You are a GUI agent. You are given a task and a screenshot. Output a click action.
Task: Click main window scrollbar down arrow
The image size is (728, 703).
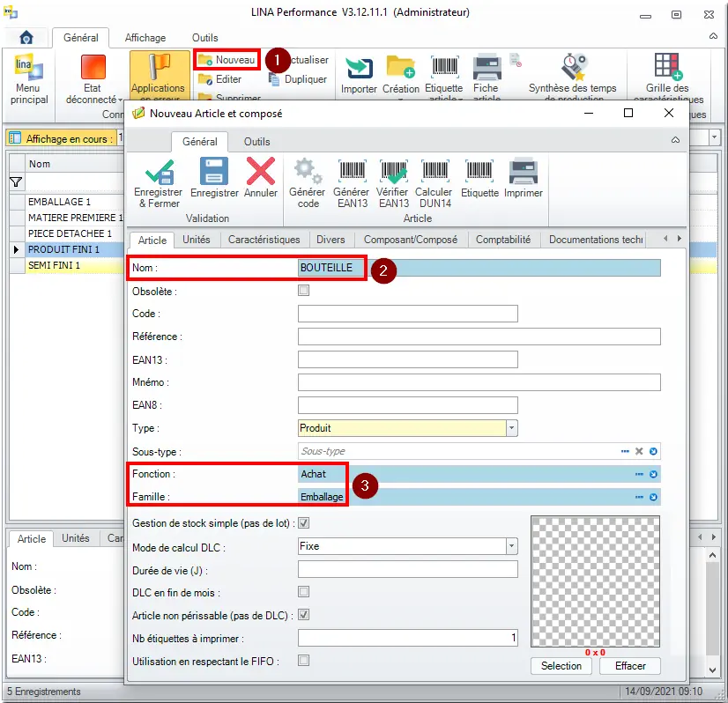tap(713, 670)
